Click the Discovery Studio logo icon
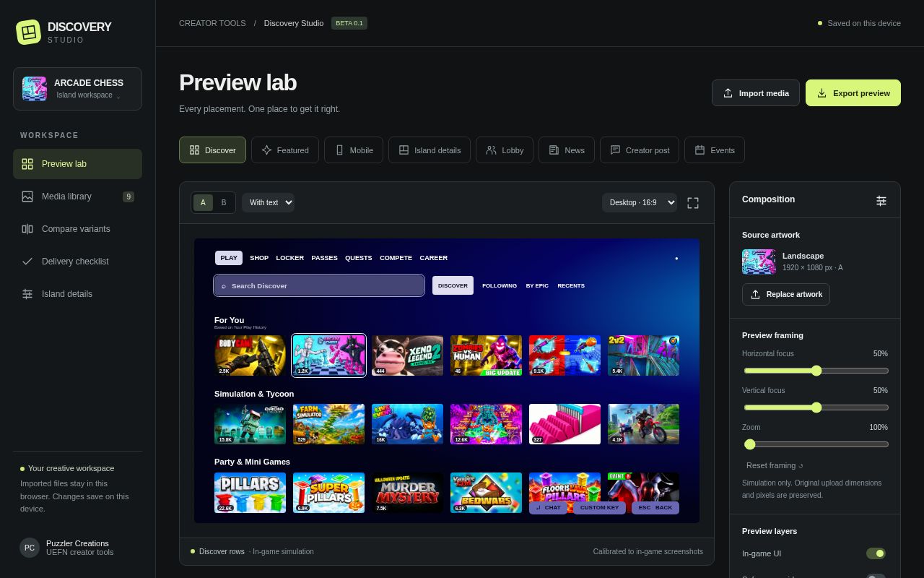This screenshot has width=924, height=578. (x=29, y=32)
